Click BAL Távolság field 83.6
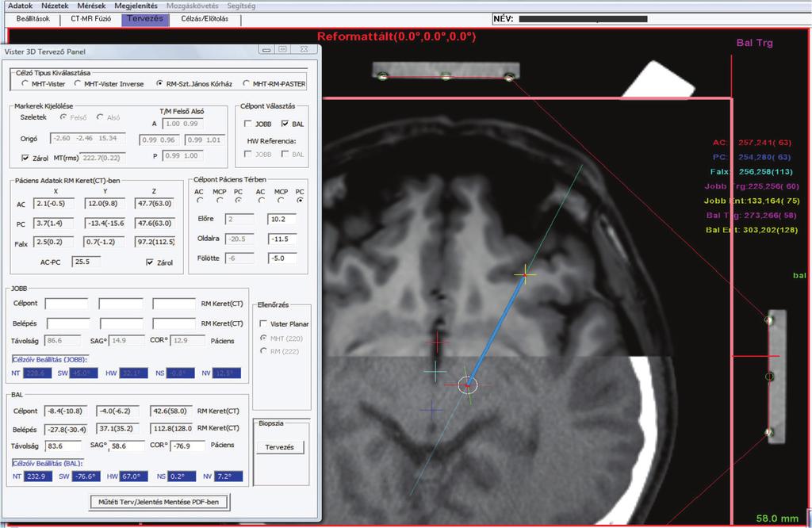The image size is (812, 528). tap(63, 446)
